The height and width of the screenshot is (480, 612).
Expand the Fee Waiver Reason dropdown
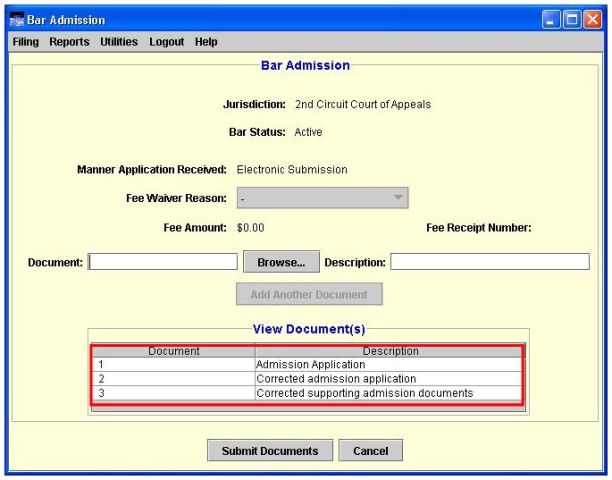pyautogui.click(x=322, y=198)
